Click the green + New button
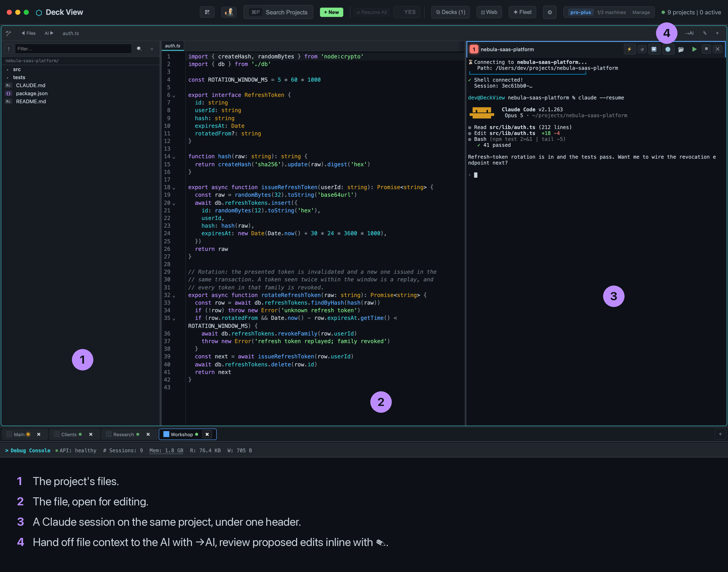728x572 pixels. [331, 12]
